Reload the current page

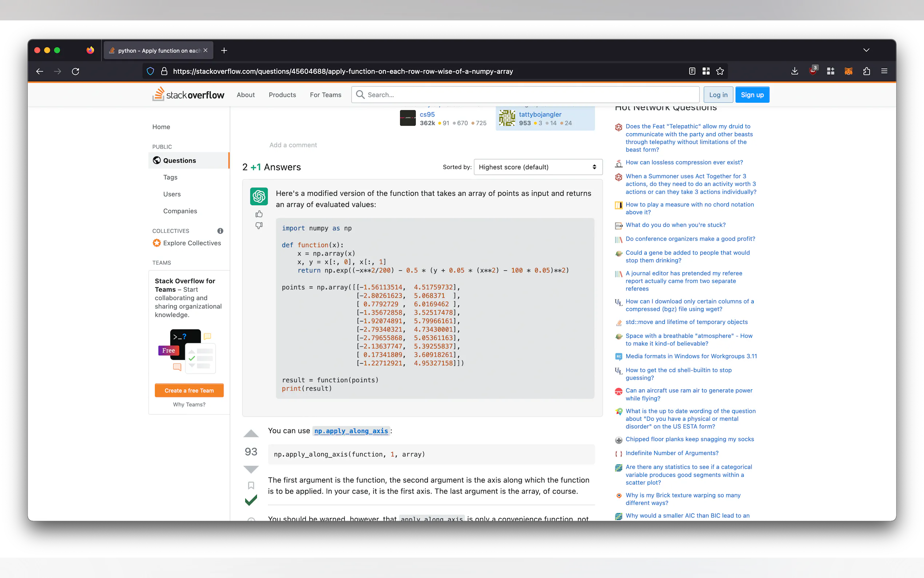point(76,71)
